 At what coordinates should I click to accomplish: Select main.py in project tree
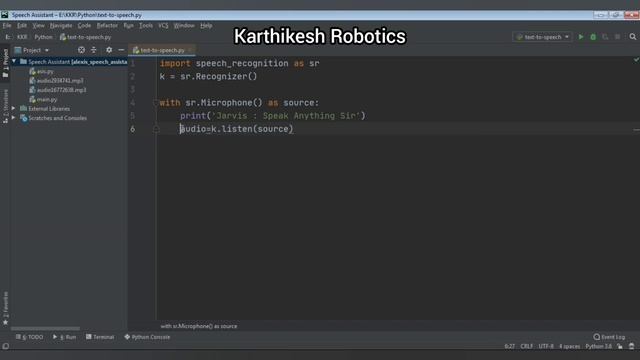coord(43,99)
